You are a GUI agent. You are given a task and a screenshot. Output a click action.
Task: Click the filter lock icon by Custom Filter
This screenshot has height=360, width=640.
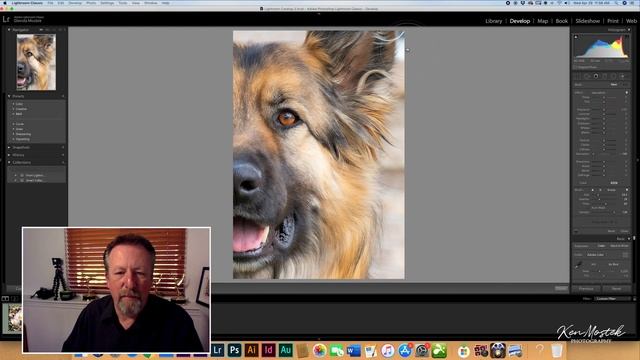pyautogui.click(x=635, y=298)
